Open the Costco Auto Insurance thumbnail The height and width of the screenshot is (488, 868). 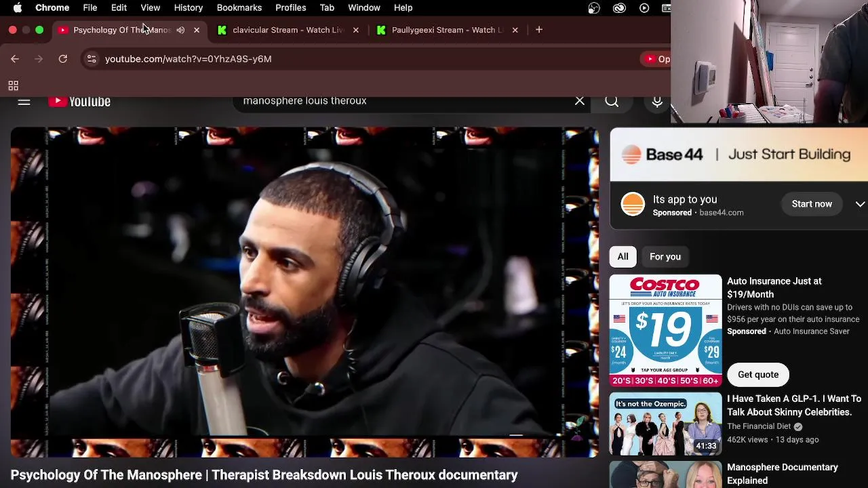pyautogui.click(x=665, y=331)
